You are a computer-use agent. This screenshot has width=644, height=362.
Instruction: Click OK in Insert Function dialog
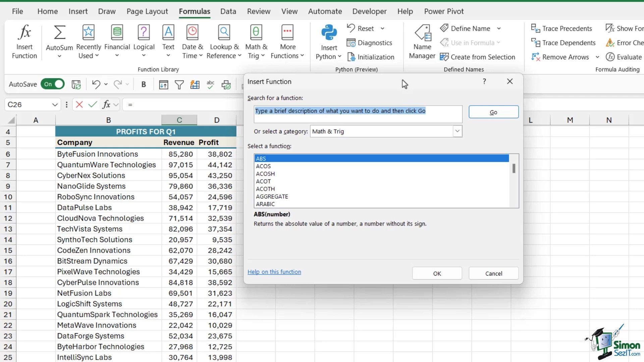click(x=437, y=274)
